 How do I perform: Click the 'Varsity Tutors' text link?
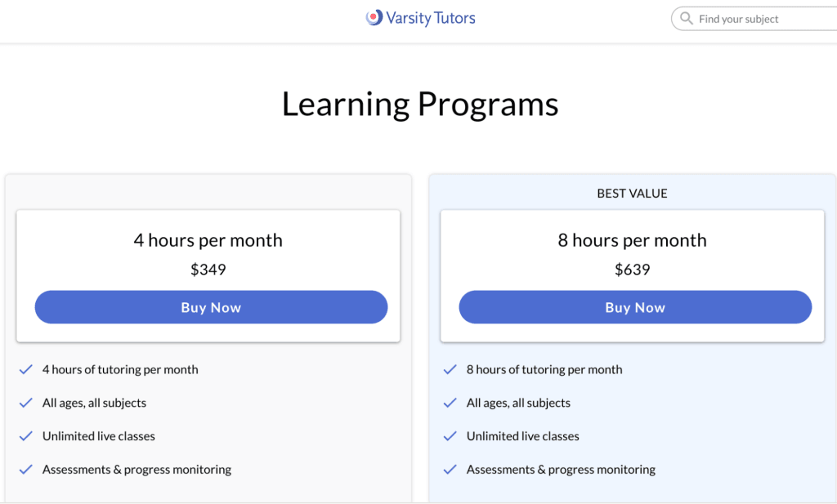click(431, 17)
